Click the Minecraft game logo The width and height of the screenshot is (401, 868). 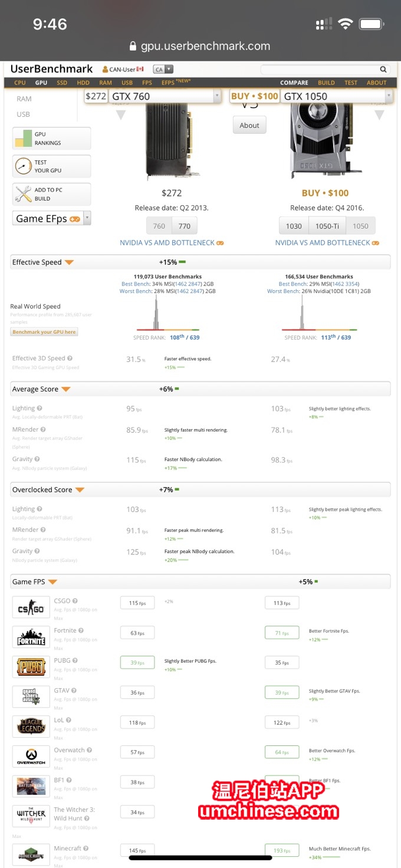(31, 854)
